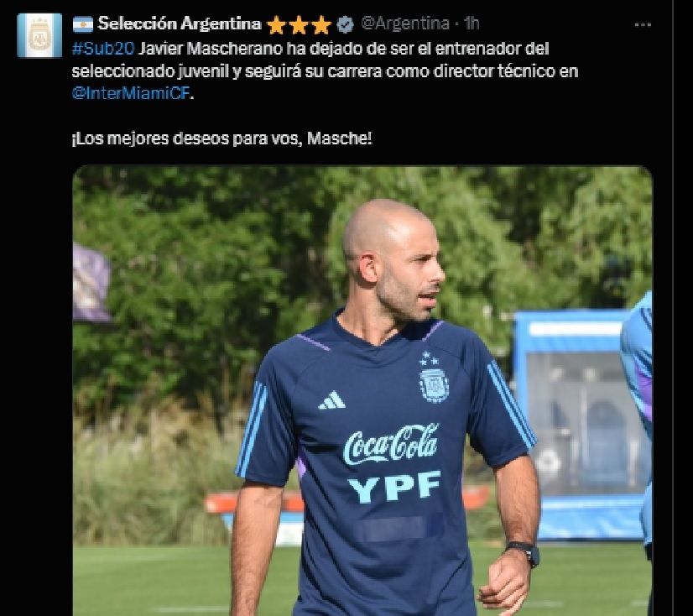Click the AFA crest on the jersey
This screenshot has width=693, height=616.
(434, 384)
